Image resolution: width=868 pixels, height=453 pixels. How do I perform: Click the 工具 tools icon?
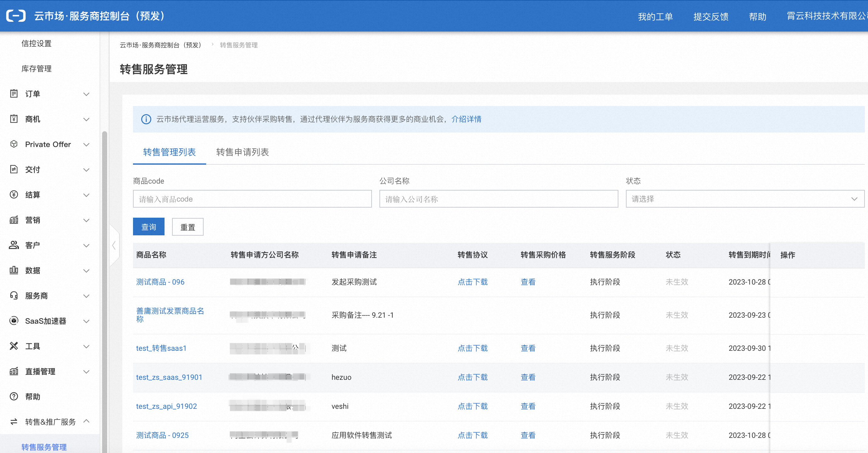[x=14, y=346]
